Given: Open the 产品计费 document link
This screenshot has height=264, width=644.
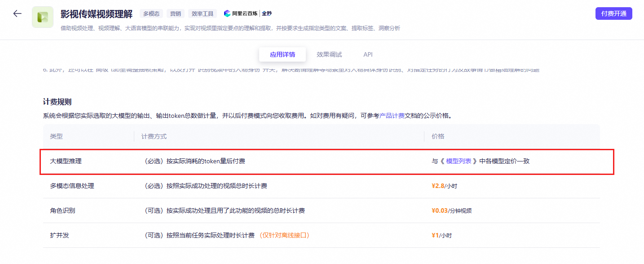Looking at the screenshot, I should coord(392,116).
